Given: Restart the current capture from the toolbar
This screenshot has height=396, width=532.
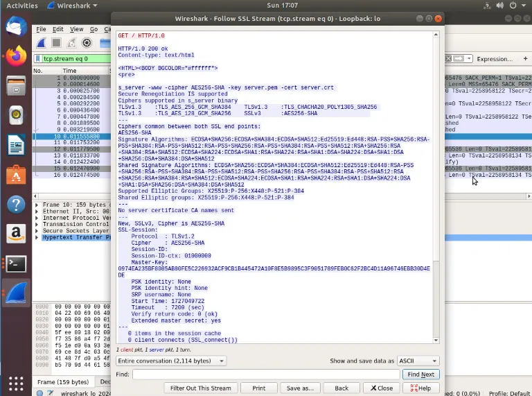Looking at the screenshot, I should click(71, 43).
